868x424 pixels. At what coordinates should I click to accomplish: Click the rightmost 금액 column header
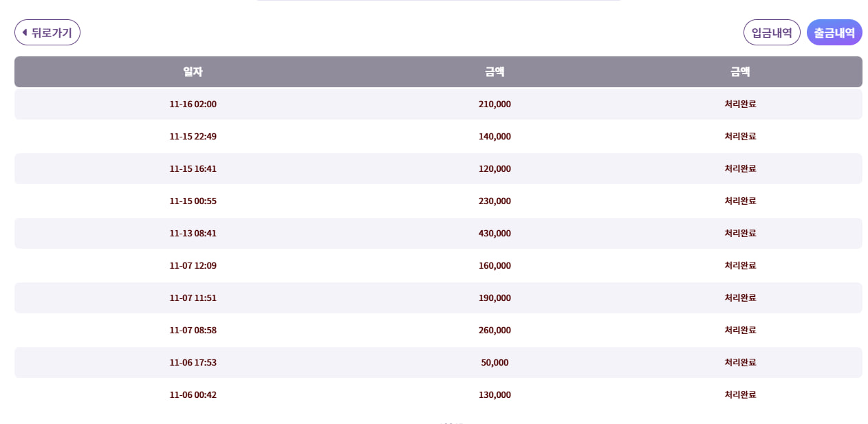click(x=740, y=71)
